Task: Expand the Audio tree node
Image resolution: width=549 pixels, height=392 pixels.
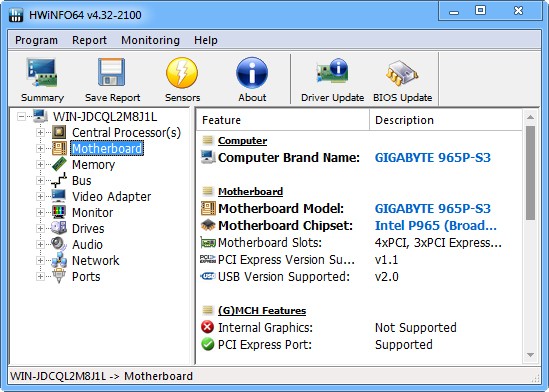Action: pos(40,244)
